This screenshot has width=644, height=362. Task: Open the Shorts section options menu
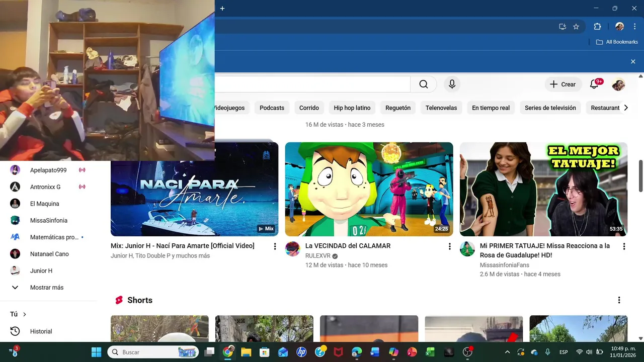tap(619, 300)
